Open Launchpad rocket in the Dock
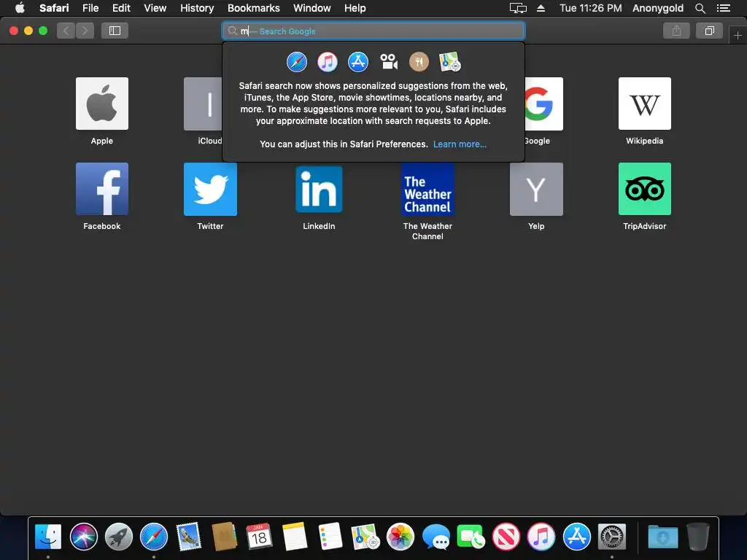747x560 pixels. pos(119,537)
